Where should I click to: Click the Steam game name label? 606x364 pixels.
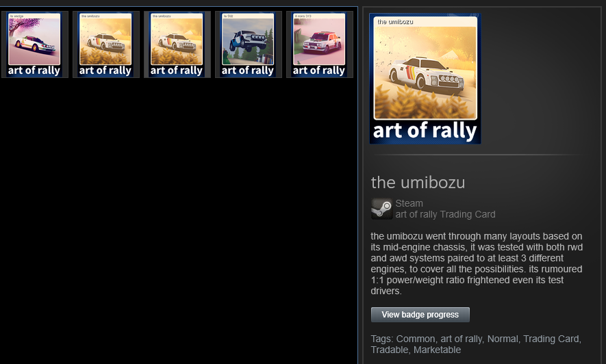409,203
